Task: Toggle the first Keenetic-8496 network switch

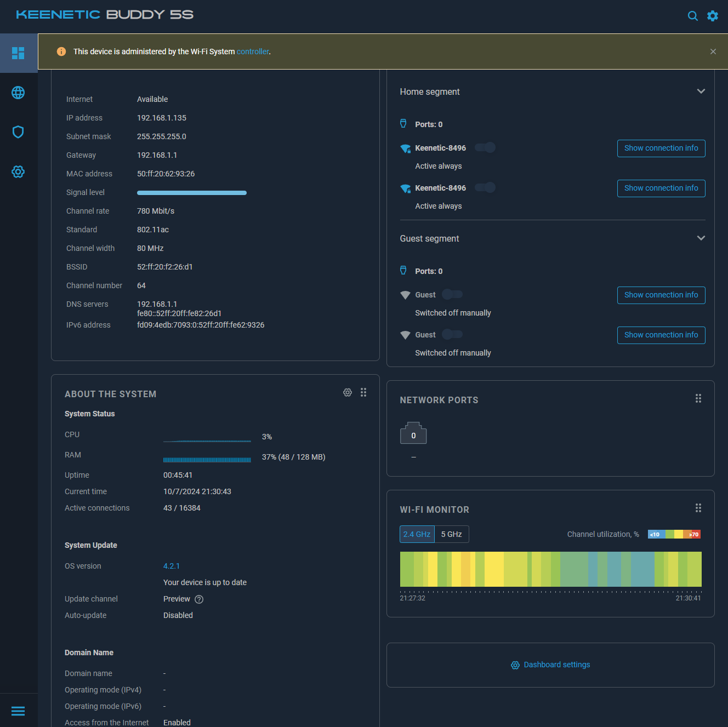Action: [485, 147]
